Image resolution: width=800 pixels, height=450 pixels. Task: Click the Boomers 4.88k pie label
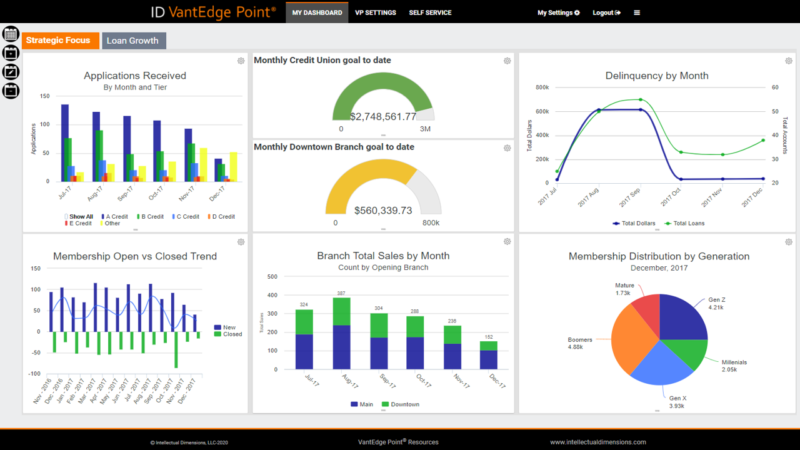pos(580,343)
